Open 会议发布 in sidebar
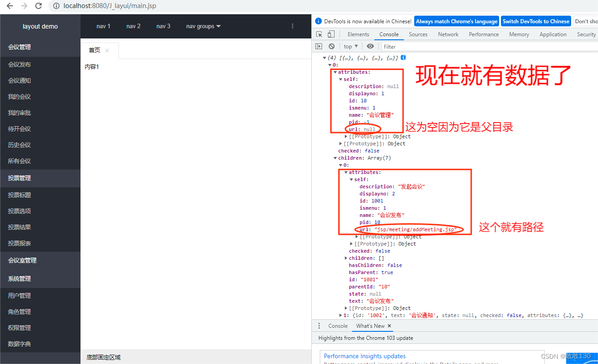Viewport: 598px width, 364px height. [40, 64]
